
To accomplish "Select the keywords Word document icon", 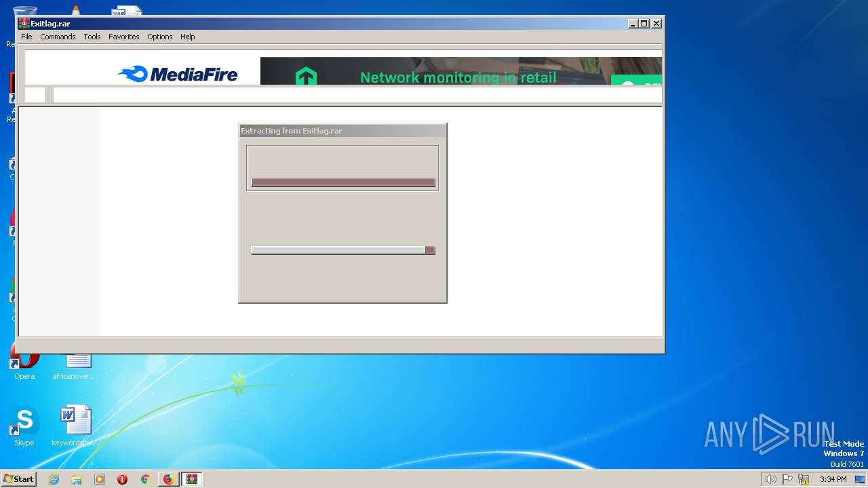I will [76, 427].
